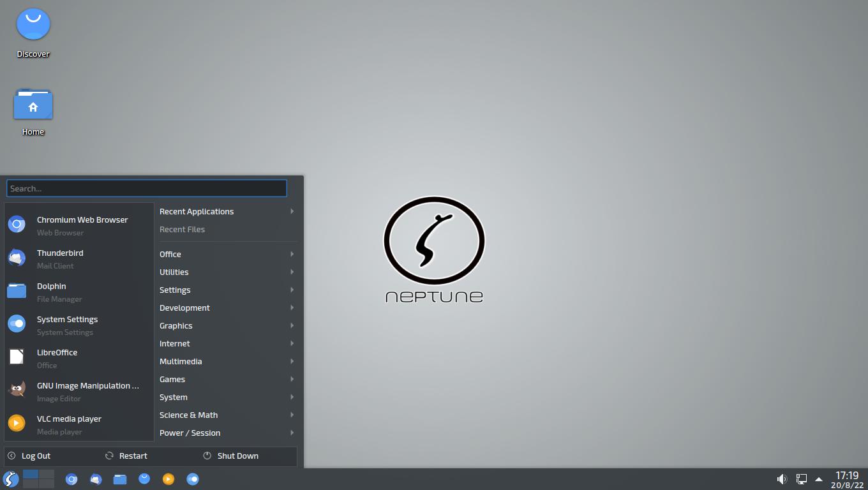868x490 pixels.
Task: Click the Log Out button
Action: point(29,456)
